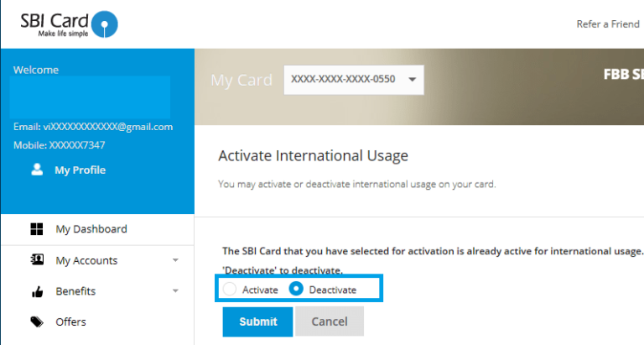Select the Activate radio button
The height and width of the screenshot is (345, 644).
coord(230,290)
